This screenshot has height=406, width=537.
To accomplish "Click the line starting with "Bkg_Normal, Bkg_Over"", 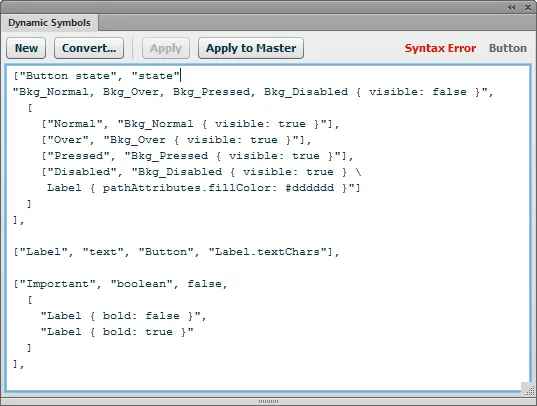I will 253,92.
